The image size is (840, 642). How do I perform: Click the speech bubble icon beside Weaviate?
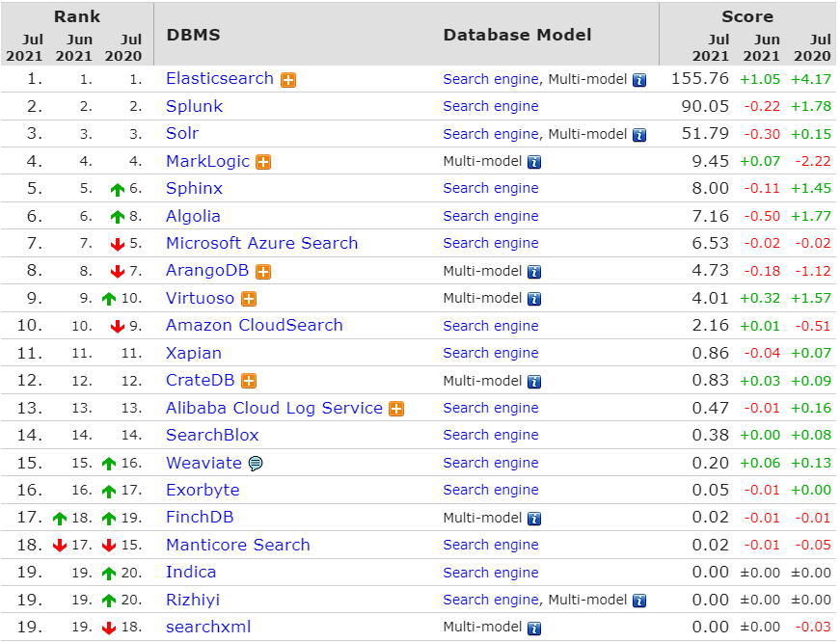[256, 463]
